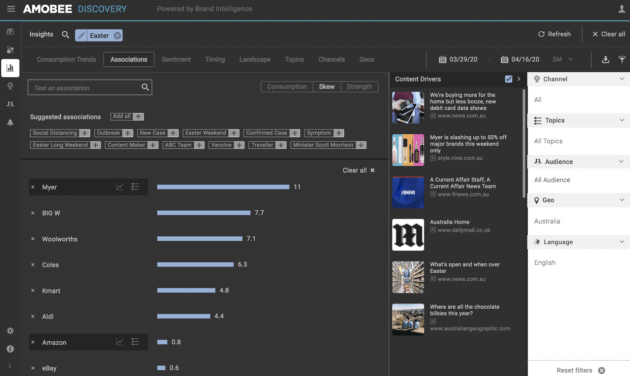This screenshot has width=630, height=376.
Task: Add the Minister Scott Morrison association
Action: [x=361, y=145]
